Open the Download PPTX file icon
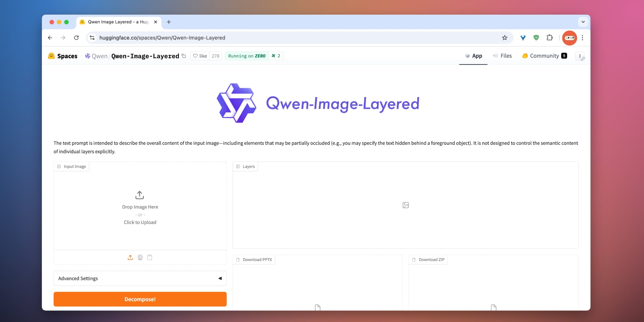644x322 pixels. pyautogui.click(x=237, y=260)
